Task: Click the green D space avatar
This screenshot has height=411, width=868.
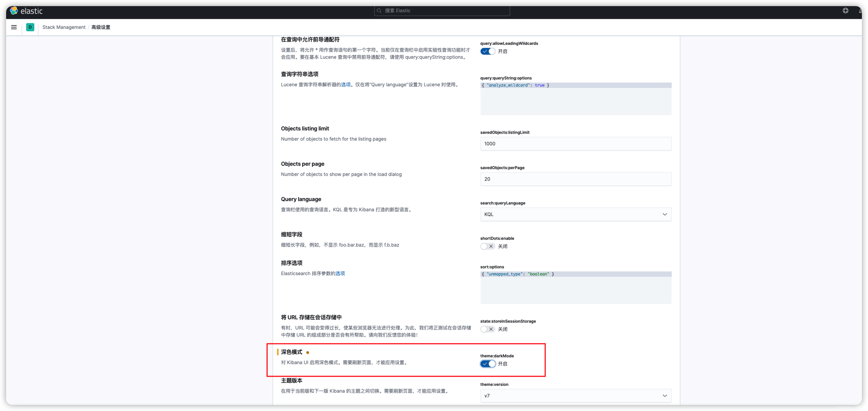Action: point(30,27)
